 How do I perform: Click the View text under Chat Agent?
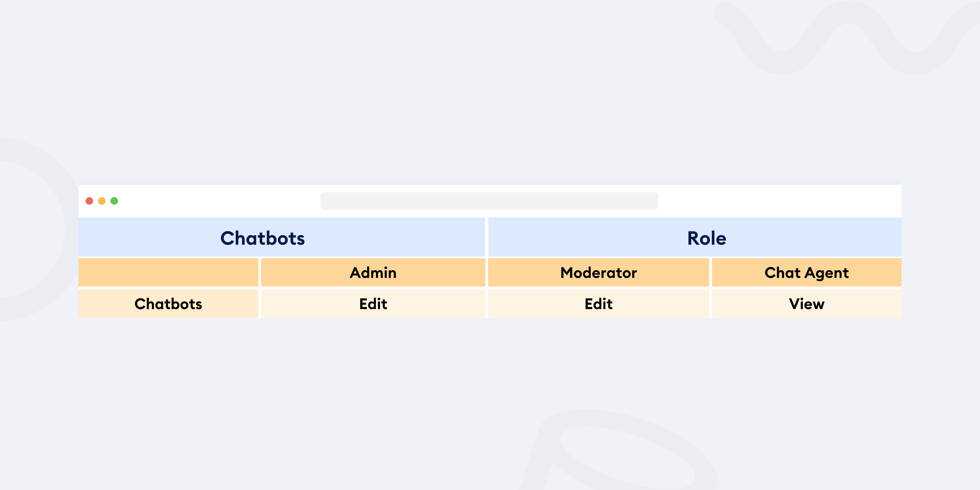pos(806,304)
